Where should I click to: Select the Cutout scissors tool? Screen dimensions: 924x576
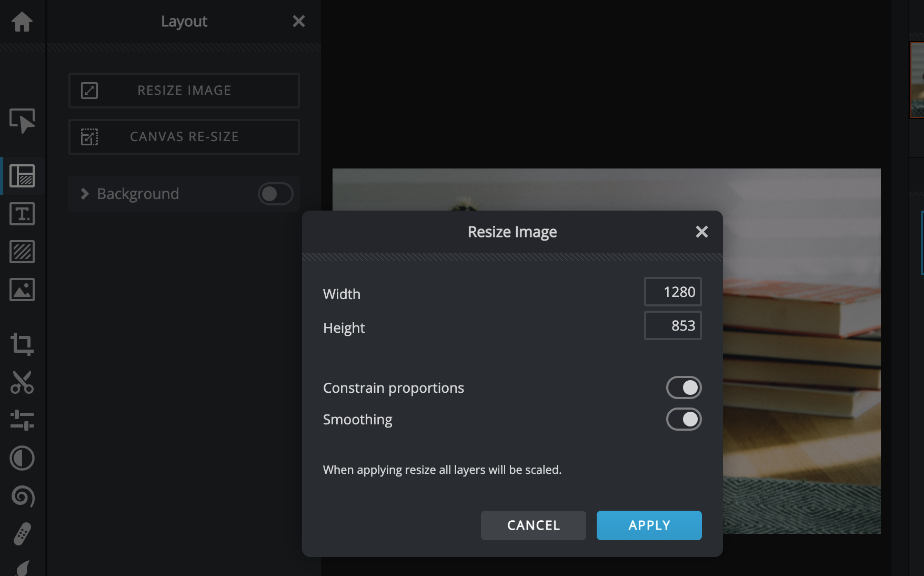(x=22, y=382)
